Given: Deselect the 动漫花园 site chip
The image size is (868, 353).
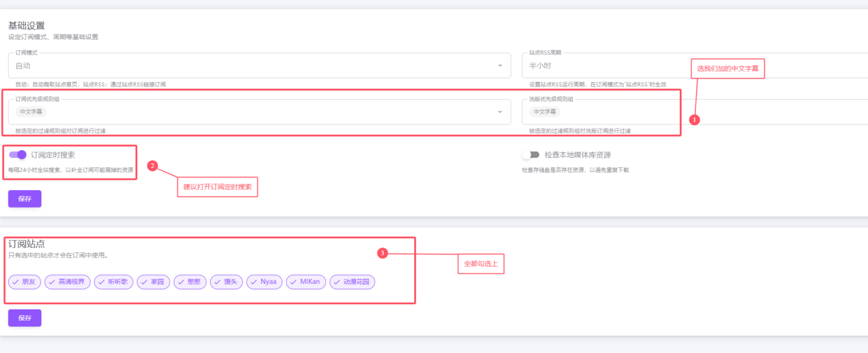Looking at the screenshot, I should 352,282.
